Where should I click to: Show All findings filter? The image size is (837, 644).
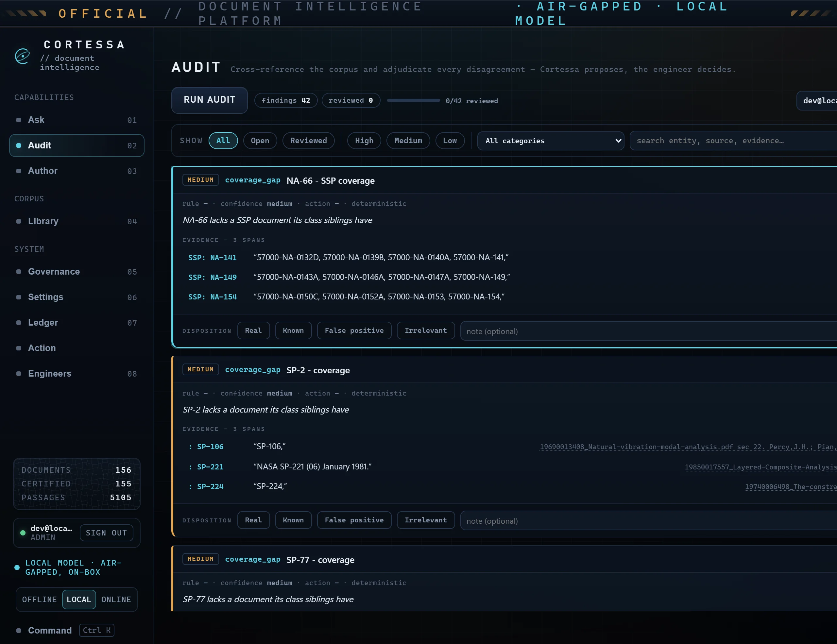(x=223, y=141)
